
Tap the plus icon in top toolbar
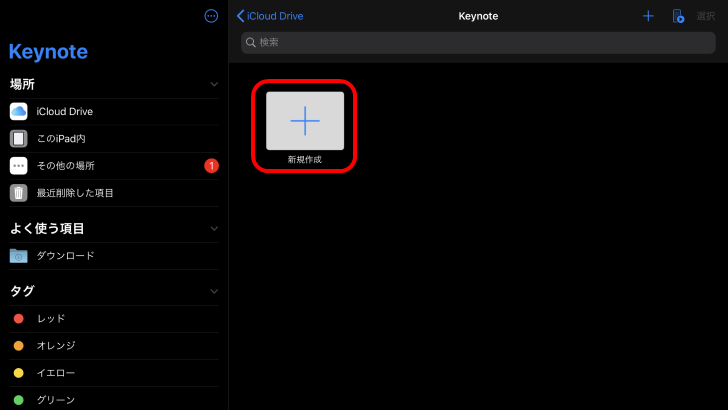coord(648,16)
